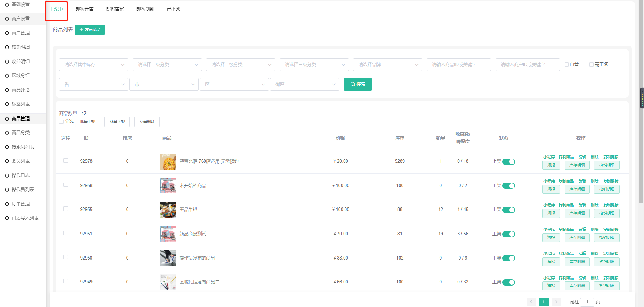Go to previous page arrow
The height and width of the screenshot is (307, 644).
(531, 302)
